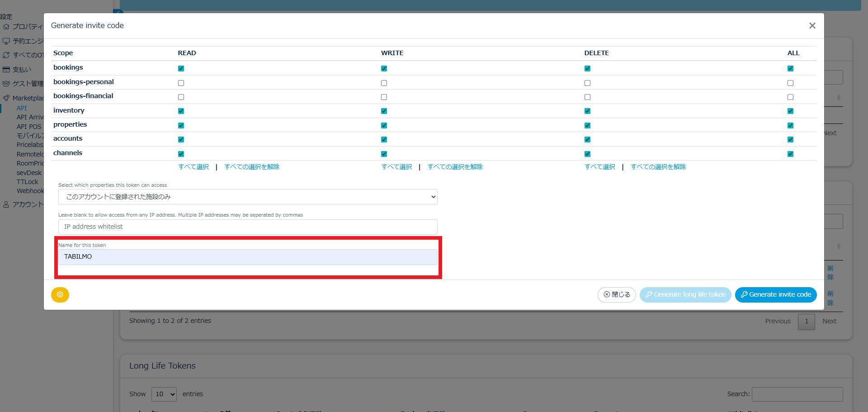
Task: Open the Show entries count dropdown
Action: click(164, 394)
